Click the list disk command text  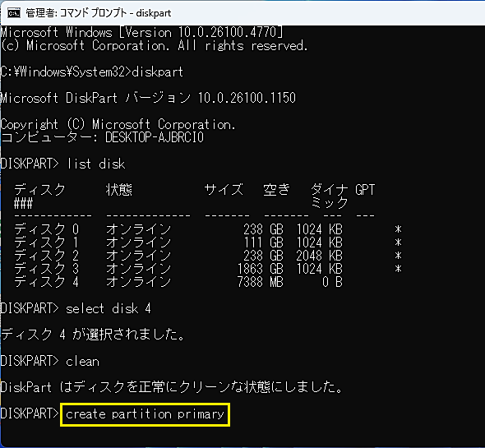96,164
